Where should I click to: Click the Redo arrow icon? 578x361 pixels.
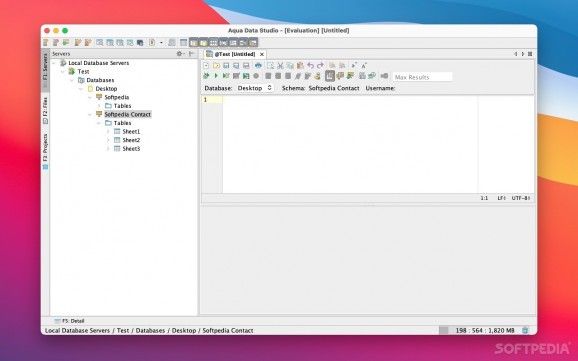click(x=320, y=66)
